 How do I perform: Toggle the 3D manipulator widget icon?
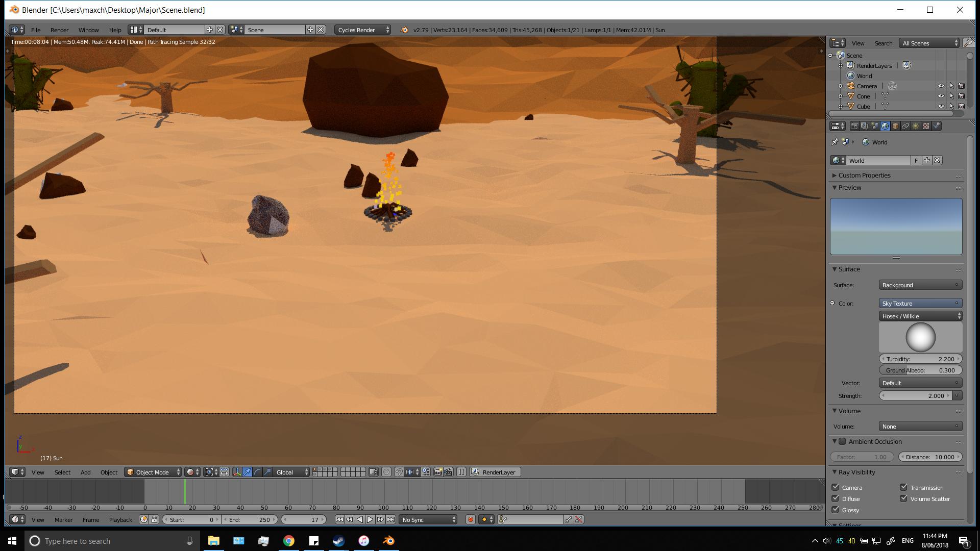click(x=237, y=472)
